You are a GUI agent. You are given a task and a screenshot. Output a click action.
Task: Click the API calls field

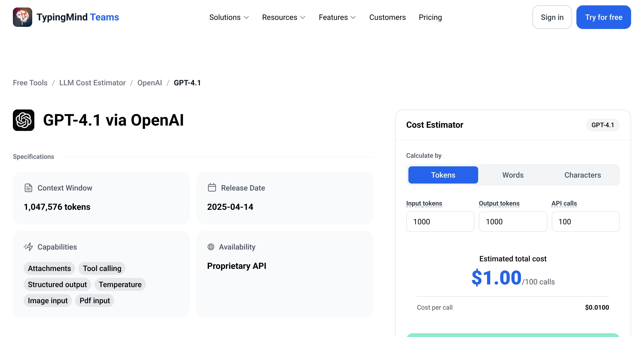[586, 222]
